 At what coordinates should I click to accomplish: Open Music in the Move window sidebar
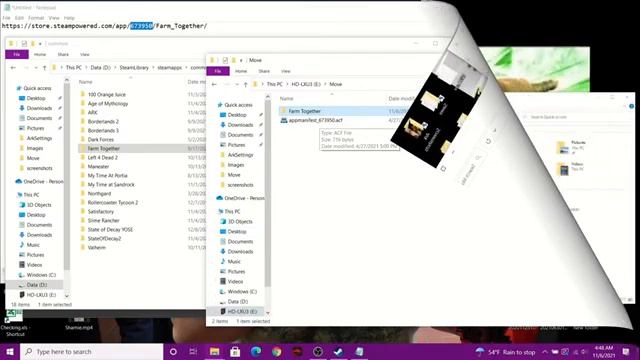coord(234,261)
